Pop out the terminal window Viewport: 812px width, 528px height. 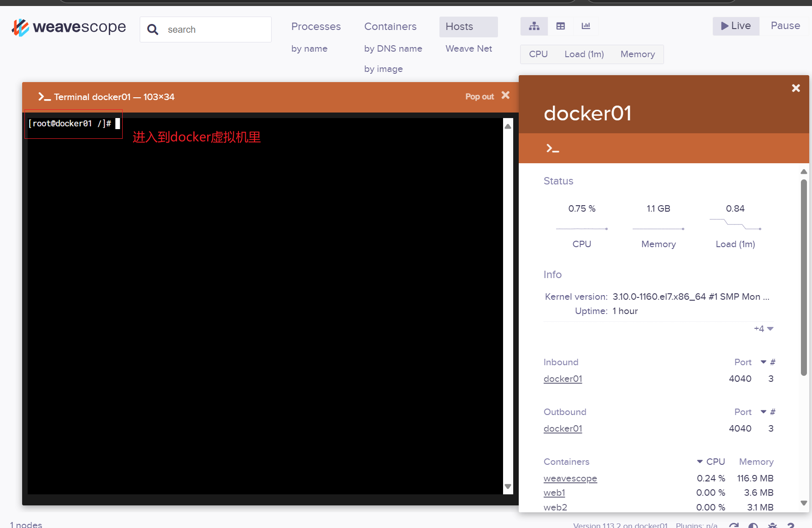tap(480, 96)
